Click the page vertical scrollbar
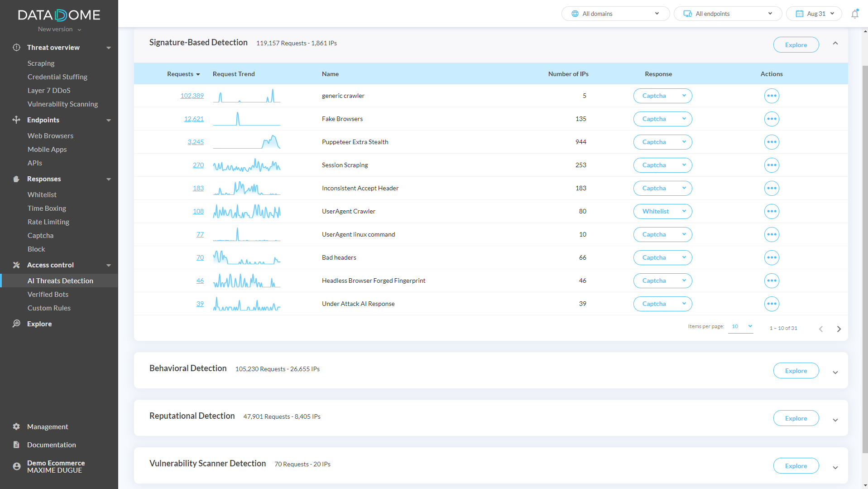This screenshot has width=868, height=489. 865,258
